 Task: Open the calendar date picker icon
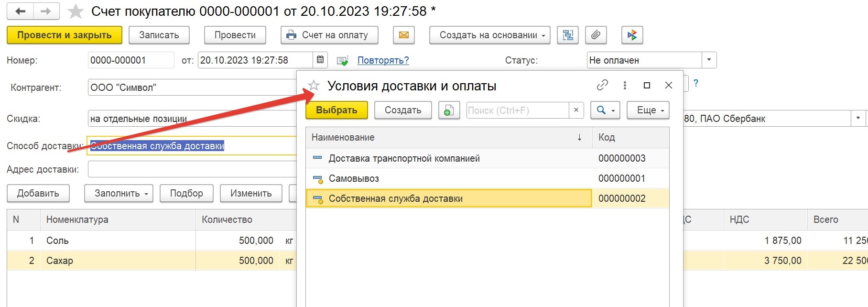(320, 60)
